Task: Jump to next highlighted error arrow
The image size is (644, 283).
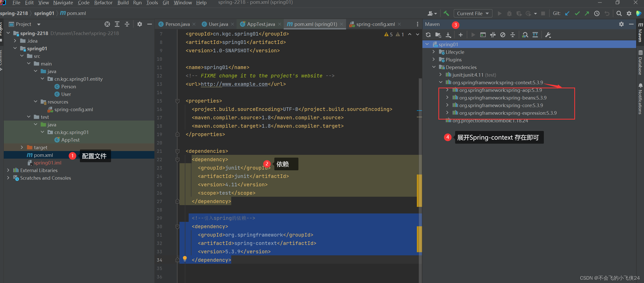Action: tap(418, 34)
